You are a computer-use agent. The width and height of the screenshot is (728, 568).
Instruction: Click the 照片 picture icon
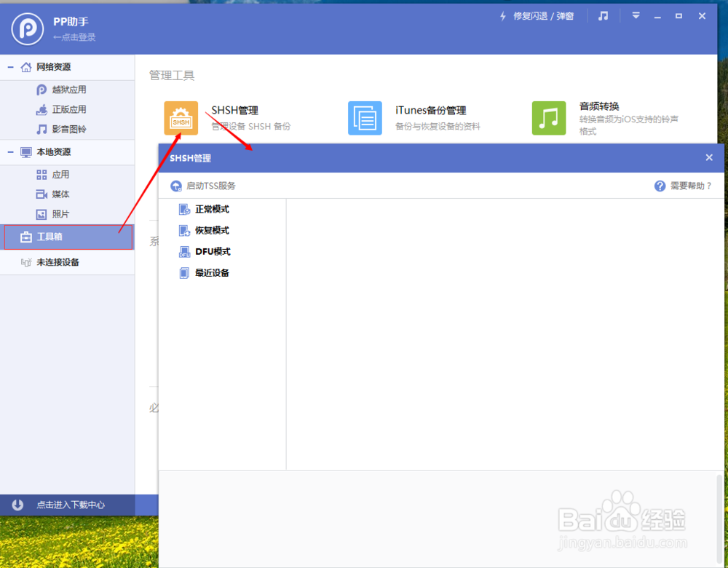point(41,214)
